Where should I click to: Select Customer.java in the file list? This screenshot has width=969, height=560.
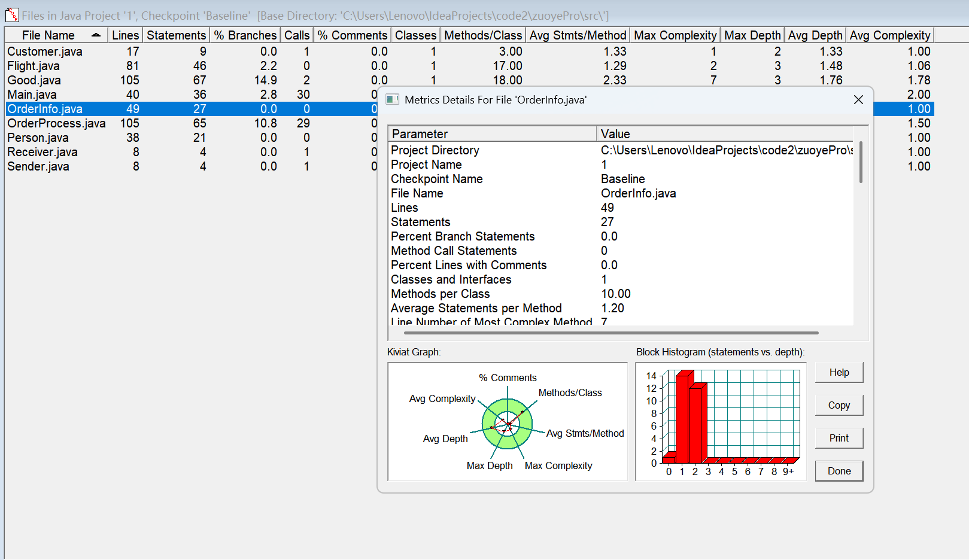[x=45, y=51]
